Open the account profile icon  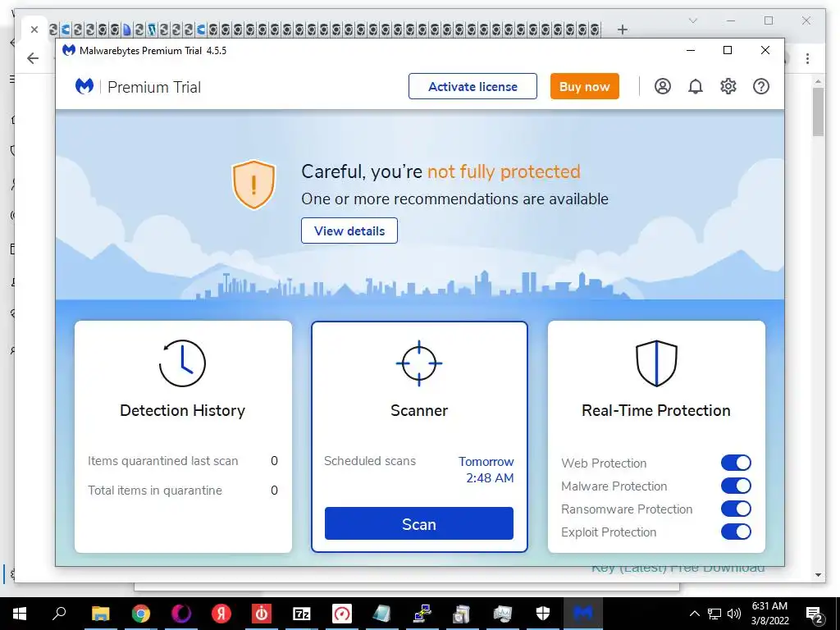point(663,86)
